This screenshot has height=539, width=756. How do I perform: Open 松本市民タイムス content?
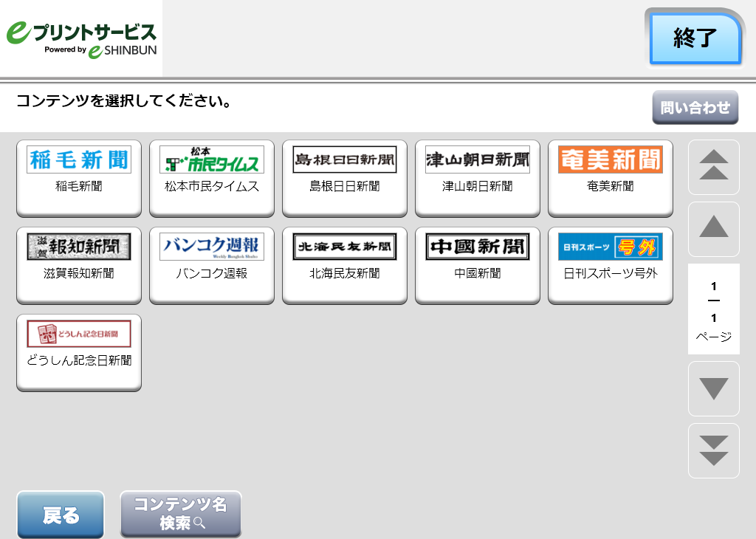[x=212, y=179]
